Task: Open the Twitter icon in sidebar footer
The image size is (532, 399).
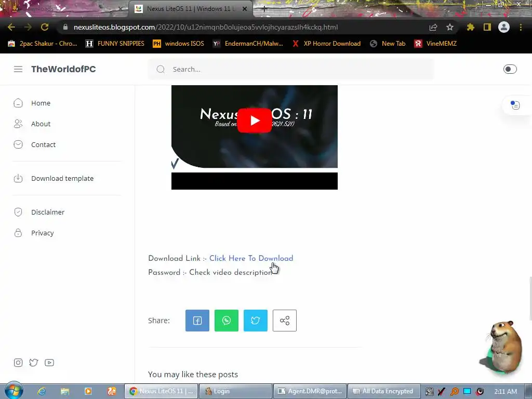Action: pos(34,363)
